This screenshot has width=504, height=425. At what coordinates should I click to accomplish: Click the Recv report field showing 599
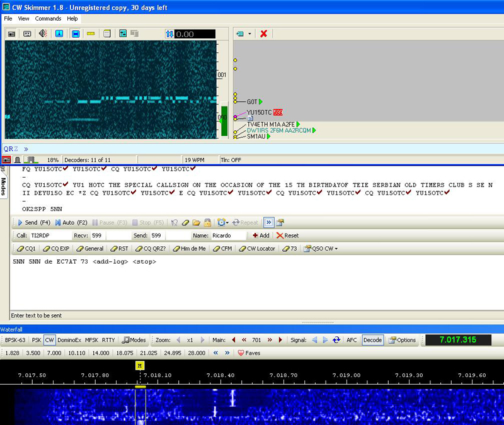[x=98, y=235]
